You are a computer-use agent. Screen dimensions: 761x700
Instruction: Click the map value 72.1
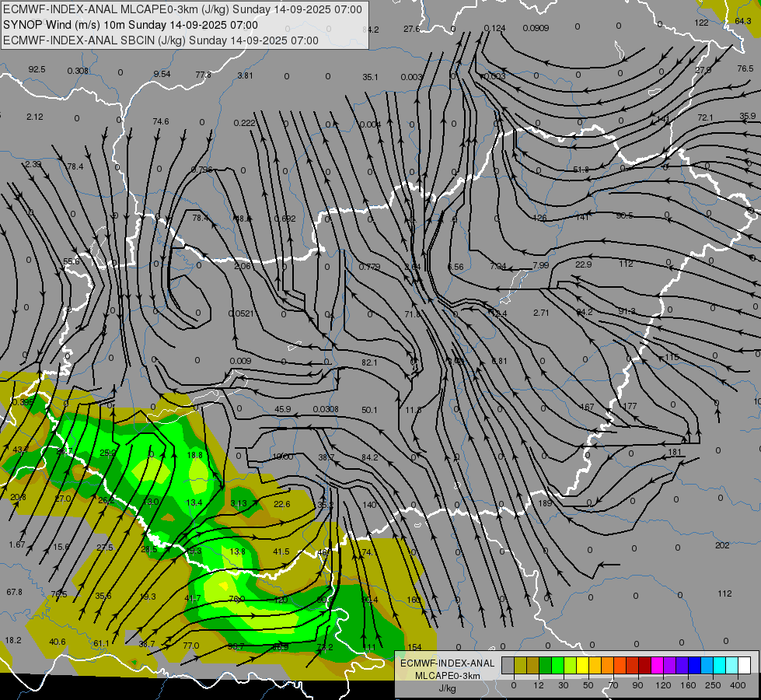pos(705,117)
